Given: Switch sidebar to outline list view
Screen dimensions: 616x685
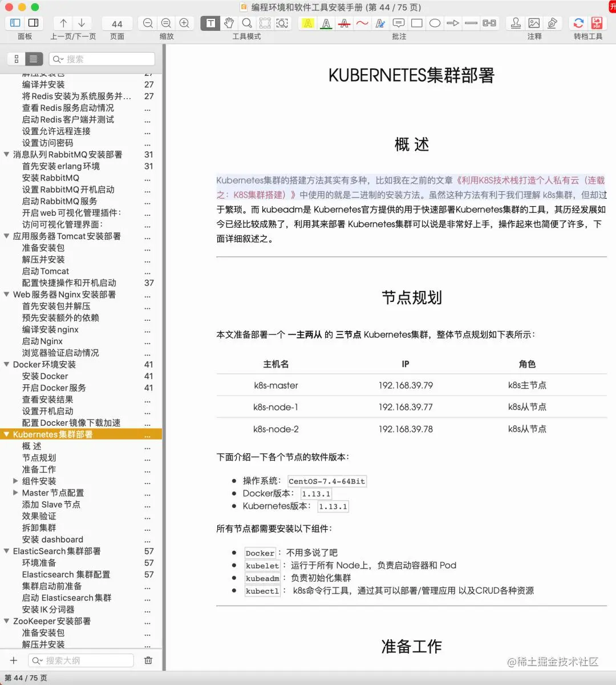Looking at the screenshot, I should pos(34,59).
